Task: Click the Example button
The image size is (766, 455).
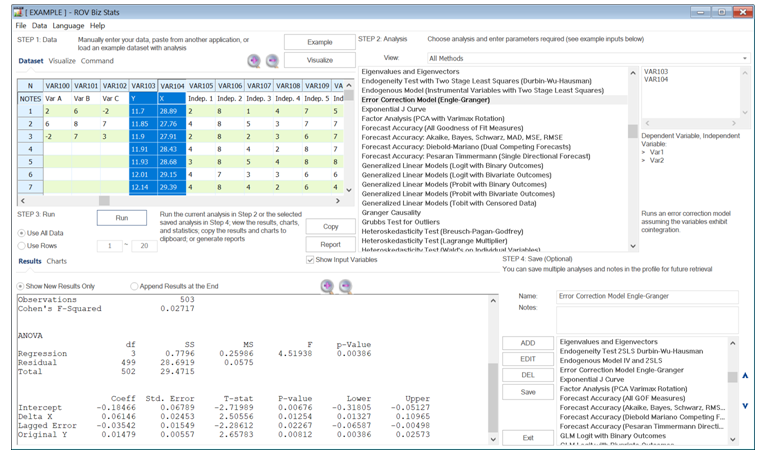Action: coord(320,42)
